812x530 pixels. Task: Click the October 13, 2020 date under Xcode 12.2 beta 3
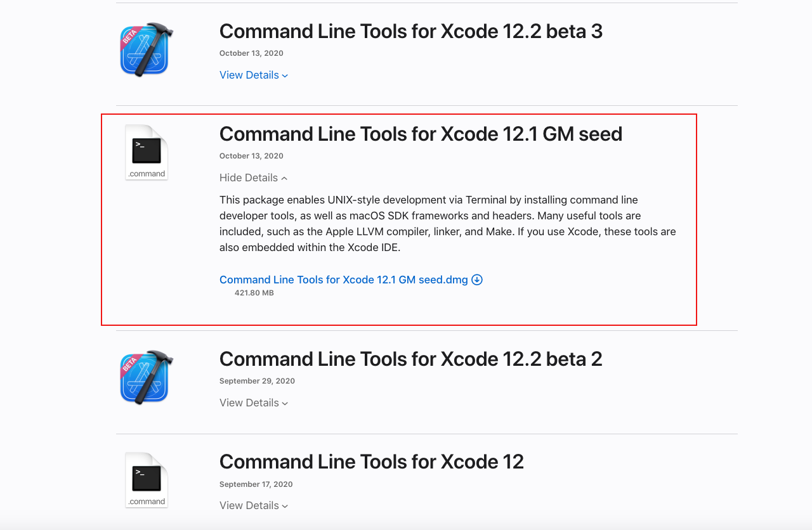coord(251,53)
